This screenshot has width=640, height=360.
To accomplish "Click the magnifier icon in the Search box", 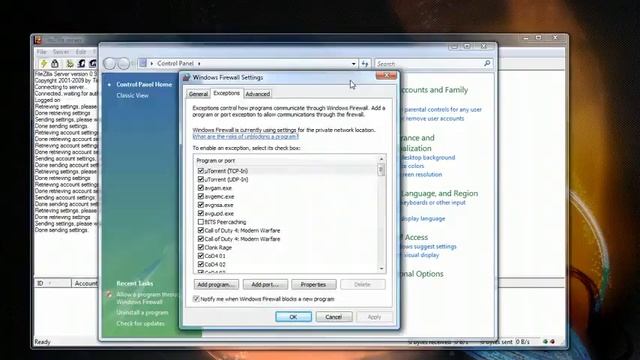I will pyautogui.click(x=487, y=63).
